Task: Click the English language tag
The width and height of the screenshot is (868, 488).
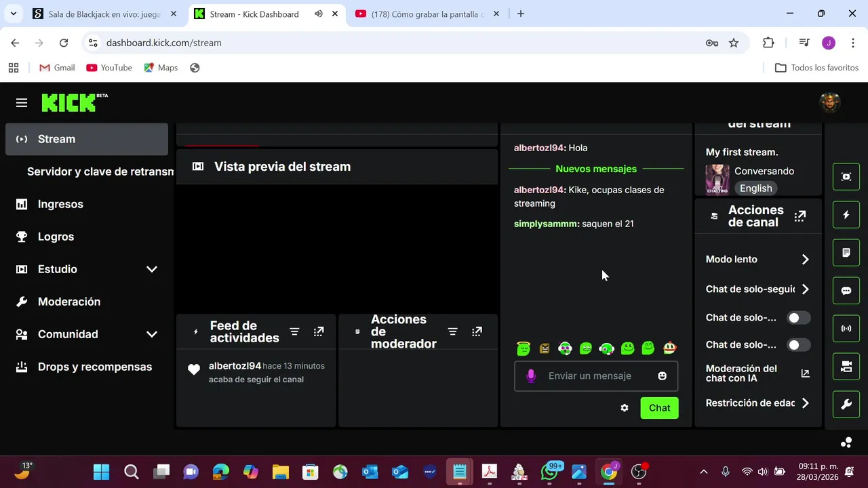Action: pos(755,188)
